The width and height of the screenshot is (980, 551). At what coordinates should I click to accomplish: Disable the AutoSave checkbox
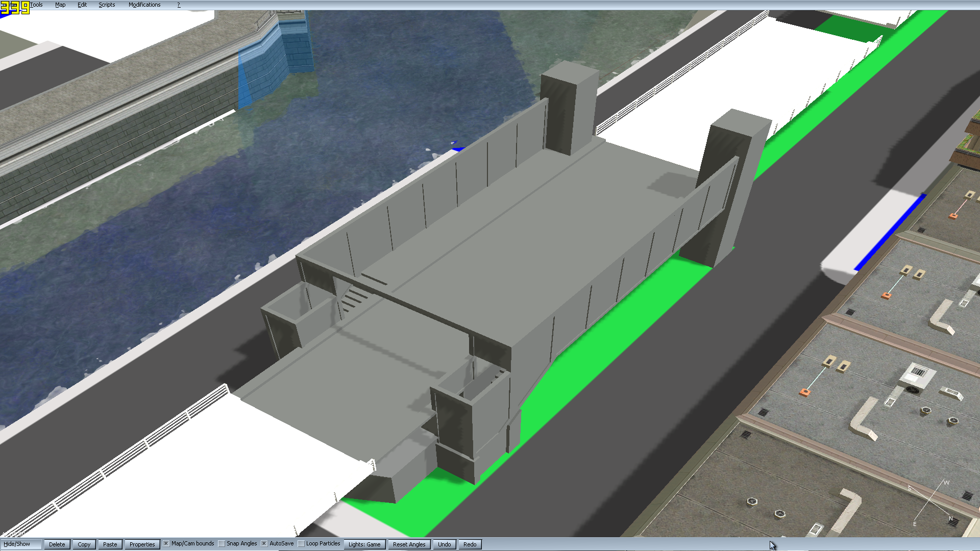[264, 543]
